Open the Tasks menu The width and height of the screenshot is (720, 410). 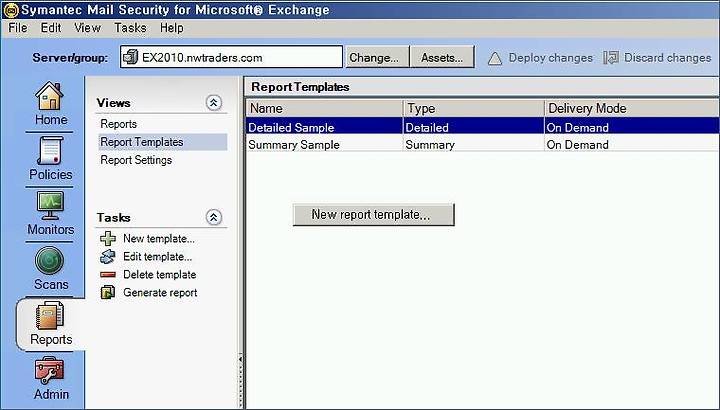point(130,28)
